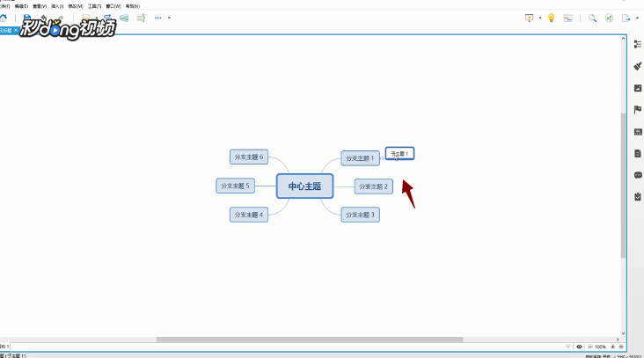Expand the export dropdown arrow
The image size is (644, 358).
point(637,18)
